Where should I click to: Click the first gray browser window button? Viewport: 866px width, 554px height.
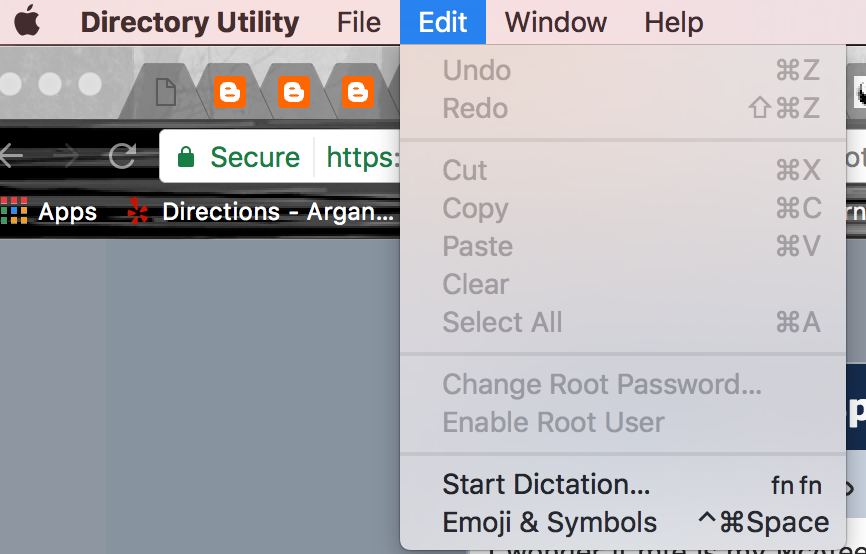[x=10, y=84]
